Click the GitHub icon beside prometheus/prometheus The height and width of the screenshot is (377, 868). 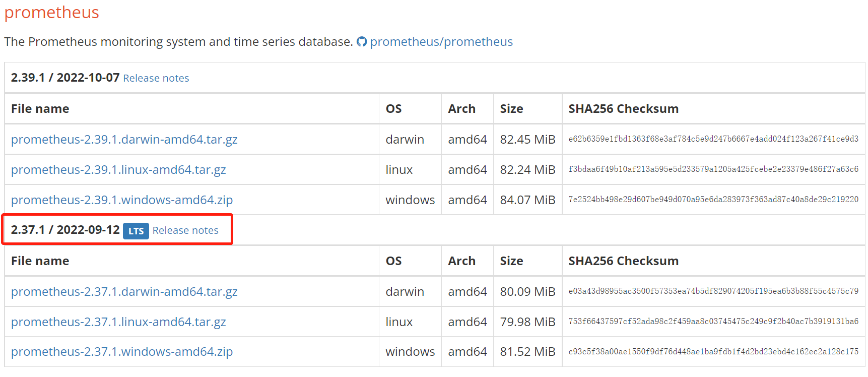pyautogui.click(x=362, y=42)
